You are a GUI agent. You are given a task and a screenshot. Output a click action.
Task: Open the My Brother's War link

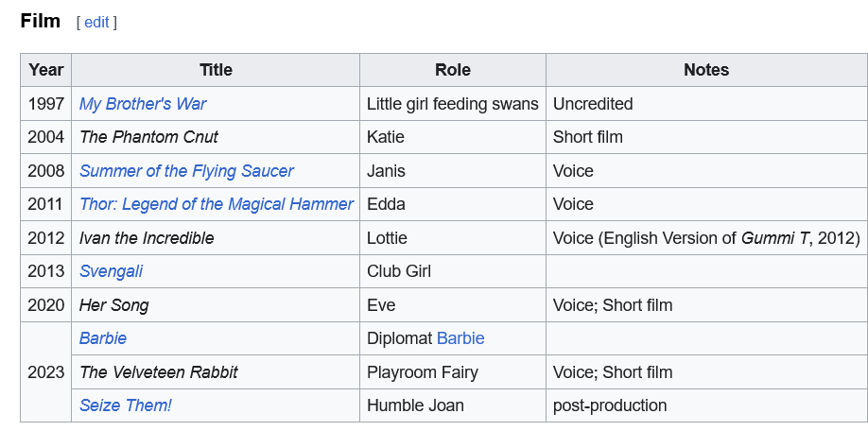point(143,104)
